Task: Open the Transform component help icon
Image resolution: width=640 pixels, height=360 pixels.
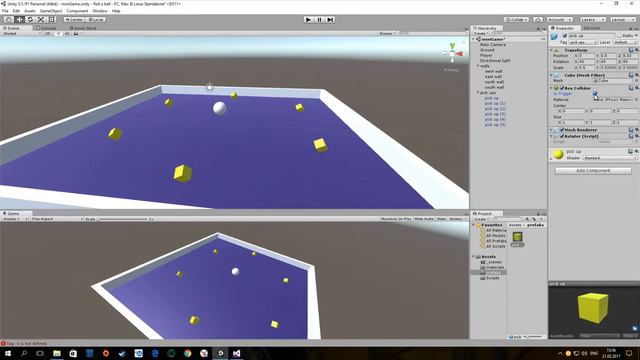Action: point(631,50)
